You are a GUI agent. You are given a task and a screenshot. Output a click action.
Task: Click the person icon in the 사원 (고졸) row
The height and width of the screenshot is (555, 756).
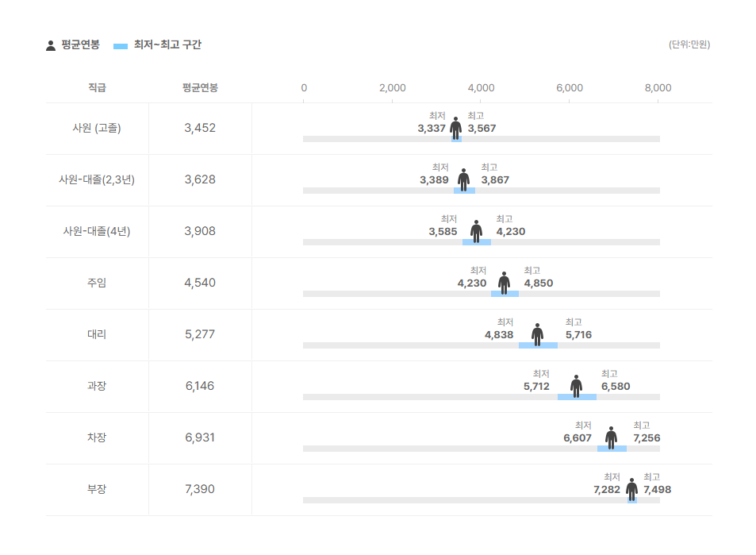(455, 127)
